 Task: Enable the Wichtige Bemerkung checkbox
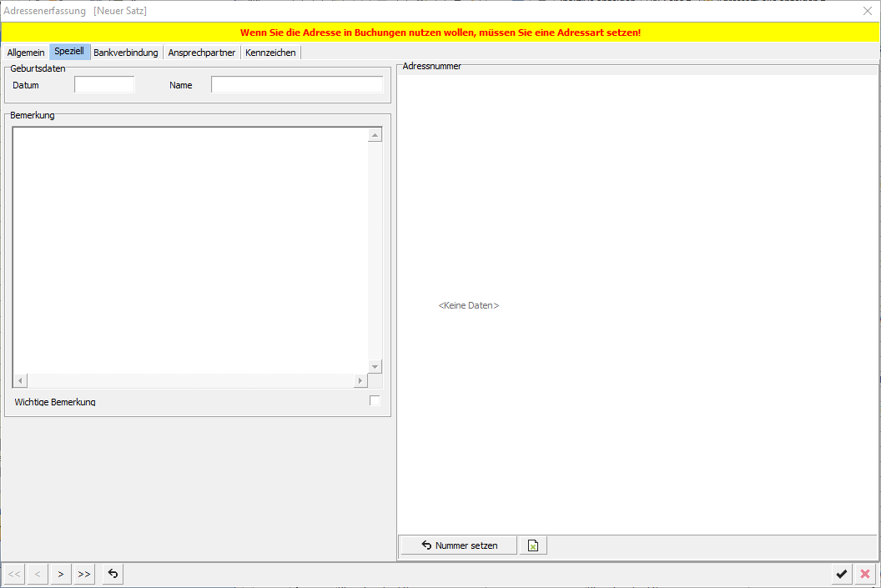(375, 401)
